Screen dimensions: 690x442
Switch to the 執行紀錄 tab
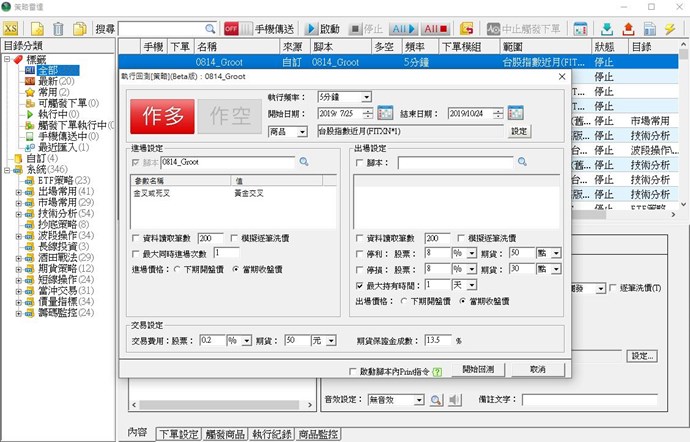(x=272, y=433)
